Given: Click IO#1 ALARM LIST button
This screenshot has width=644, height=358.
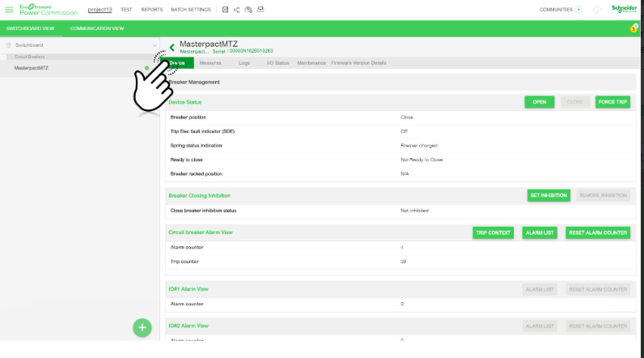Looking at the screenshot, I should (540, 289).
